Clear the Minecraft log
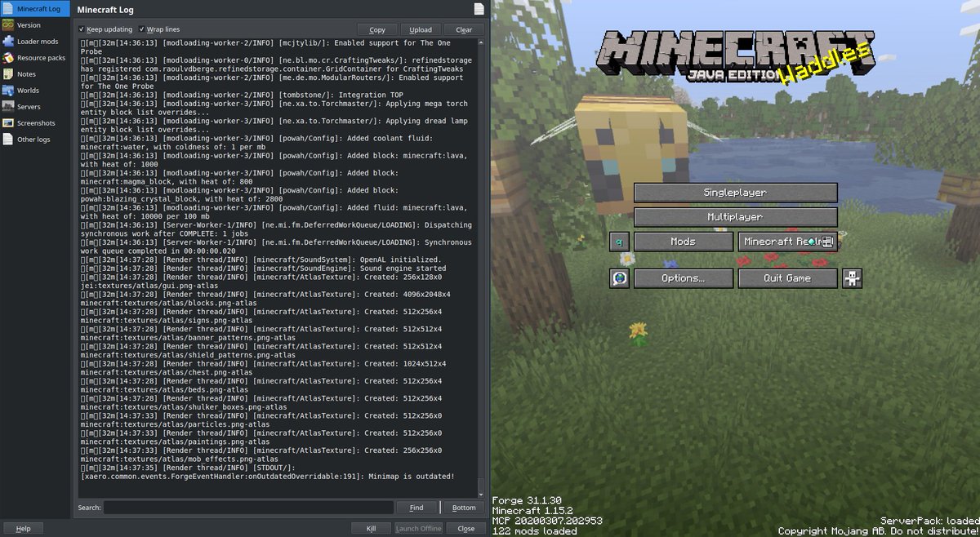Screen dimensions: 980x537 (464, 29)
